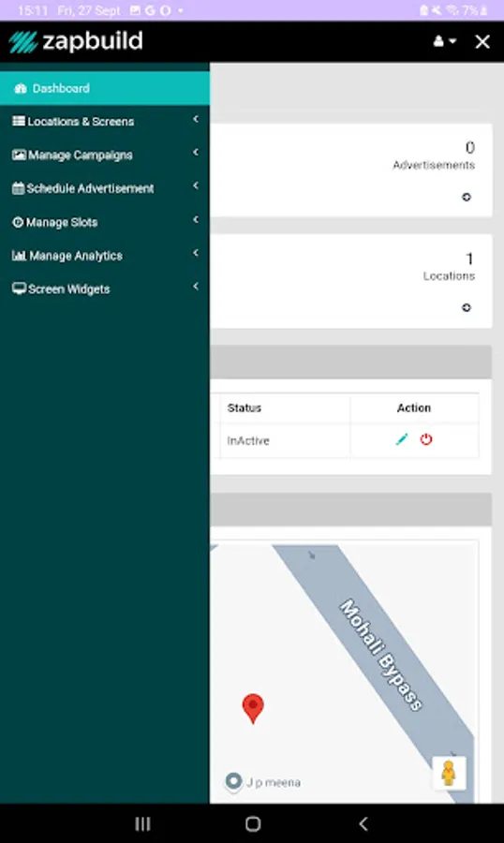Open Manage Analytics menu

105,256
